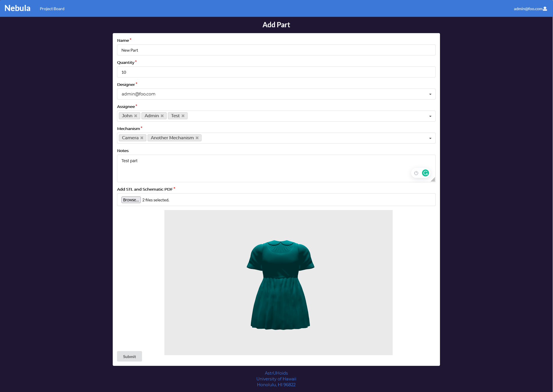Expand the Designer dropdown arrow

pyautogui.click(x=430, y=94)
